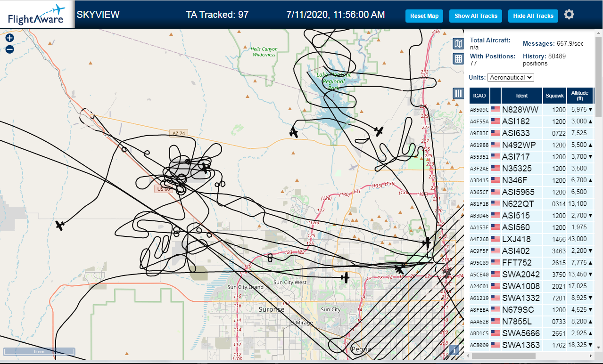Click the Reset Map button

424,16
